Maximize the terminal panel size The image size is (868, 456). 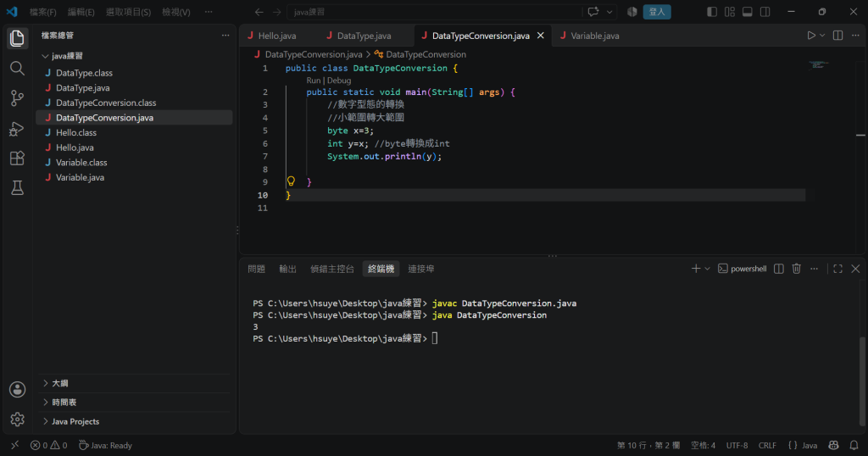tap(838, 269)
